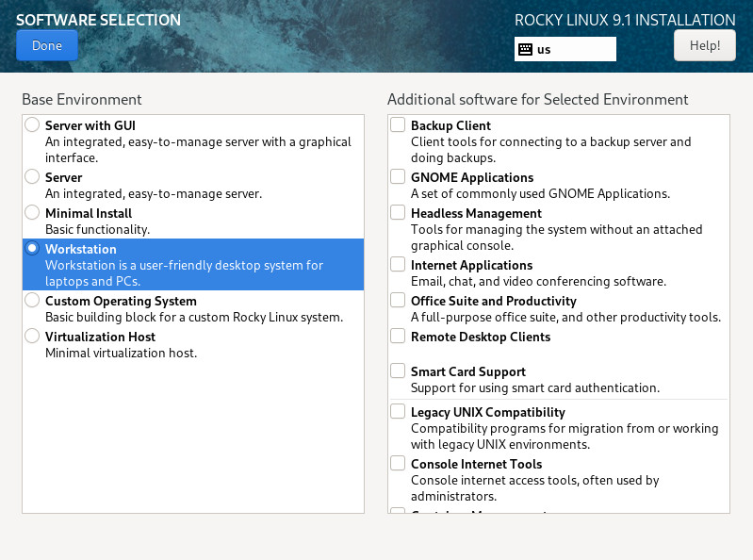The image size is (753, 560).
Task: Select the Server radio button
Action: click(x=32, y=176)
